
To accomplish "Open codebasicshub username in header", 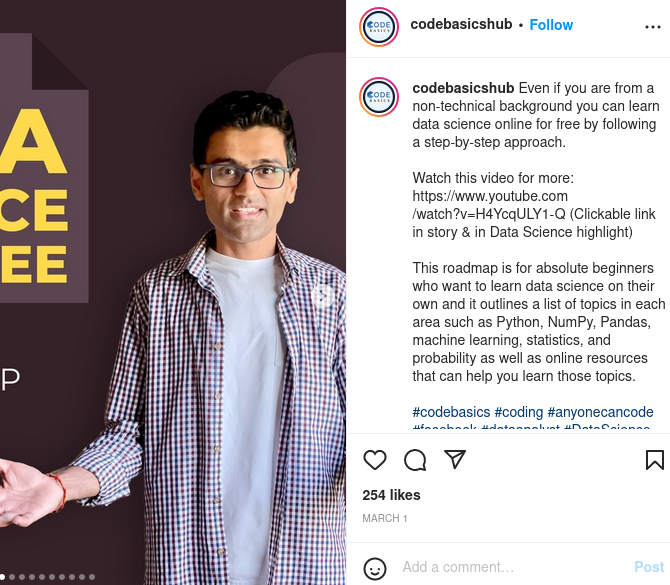I will pos(461,24).
